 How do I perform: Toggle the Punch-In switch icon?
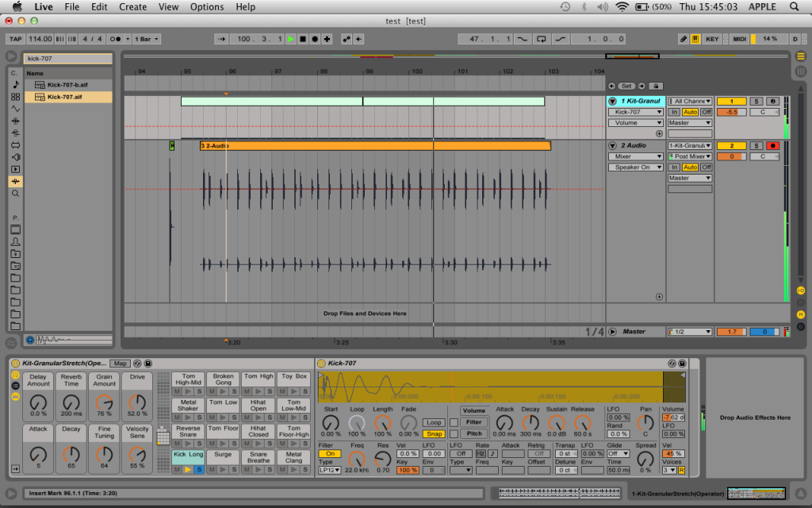pyautogui.click(x=523, y=39)
